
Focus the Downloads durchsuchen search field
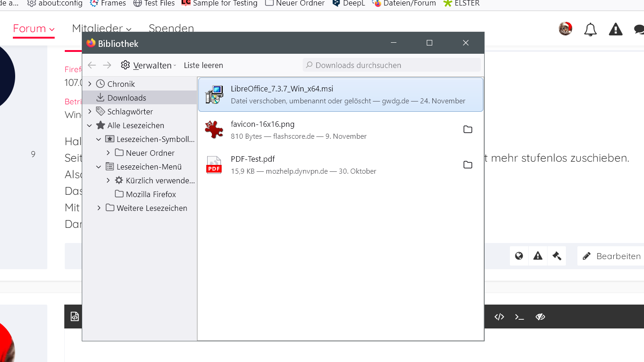coord(392,65)
